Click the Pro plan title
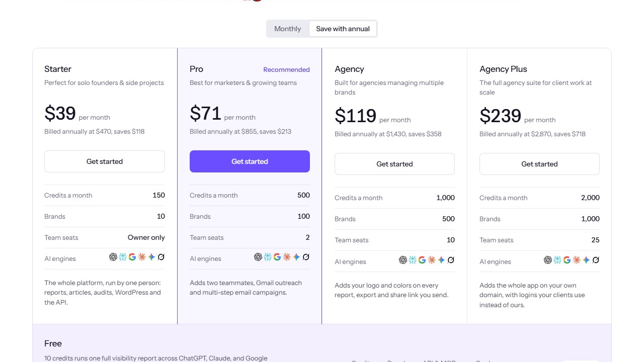 [196, 69]
